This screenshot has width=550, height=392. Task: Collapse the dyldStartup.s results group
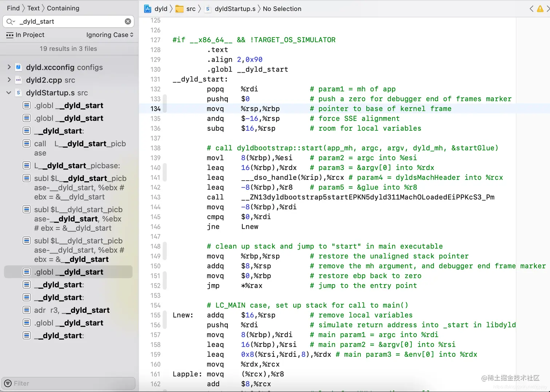pos(9,93)
